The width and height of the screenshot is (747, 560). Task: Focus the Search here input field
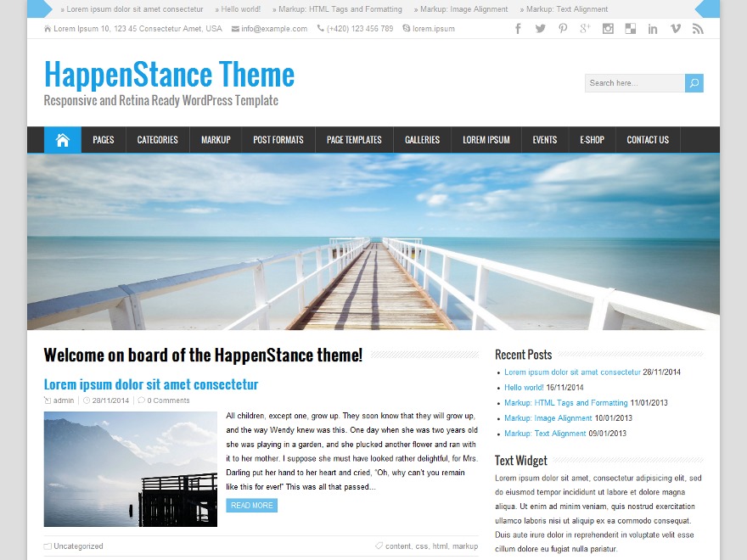(635, 83)
